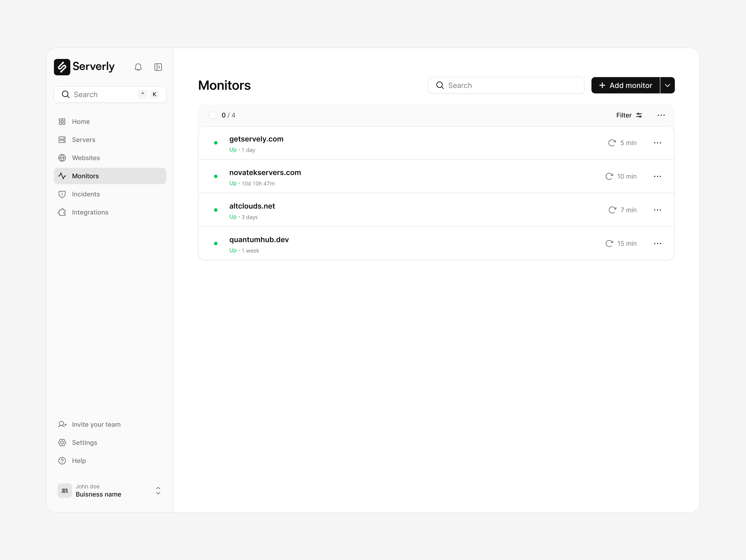Expand the John doe account switcher
Image resolution: width=746 pixels, height=560 pixels.
pos(158,490)
